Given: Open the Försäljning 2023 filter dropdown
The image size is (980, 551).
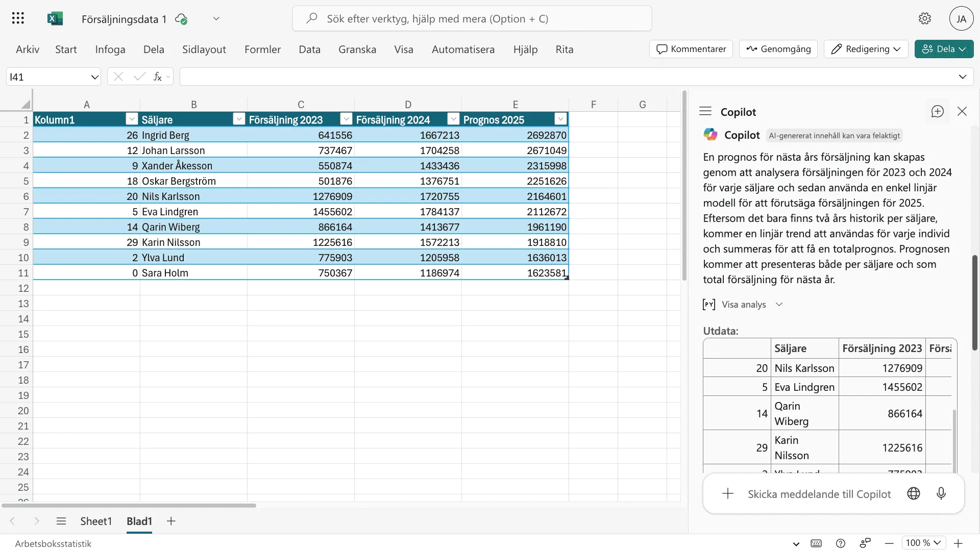Looking at the screenshot, I should [346, 119].
